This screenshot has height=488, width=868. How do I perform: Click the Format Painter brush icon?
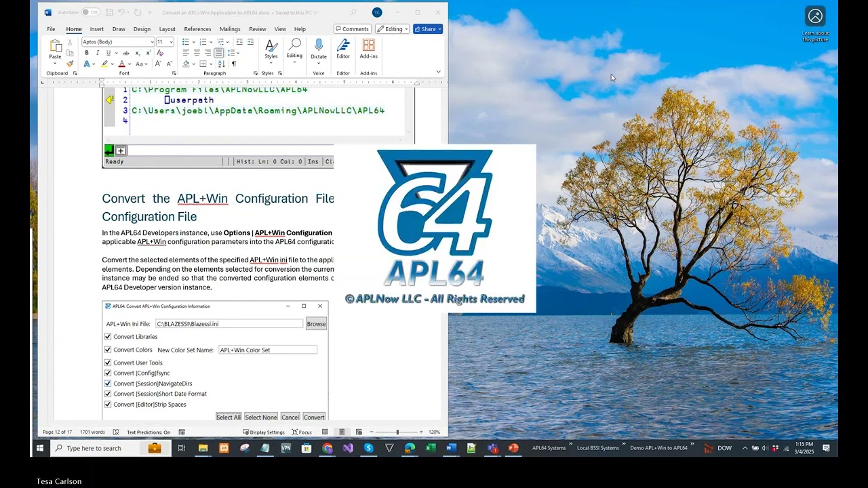(x=70, y=64)
